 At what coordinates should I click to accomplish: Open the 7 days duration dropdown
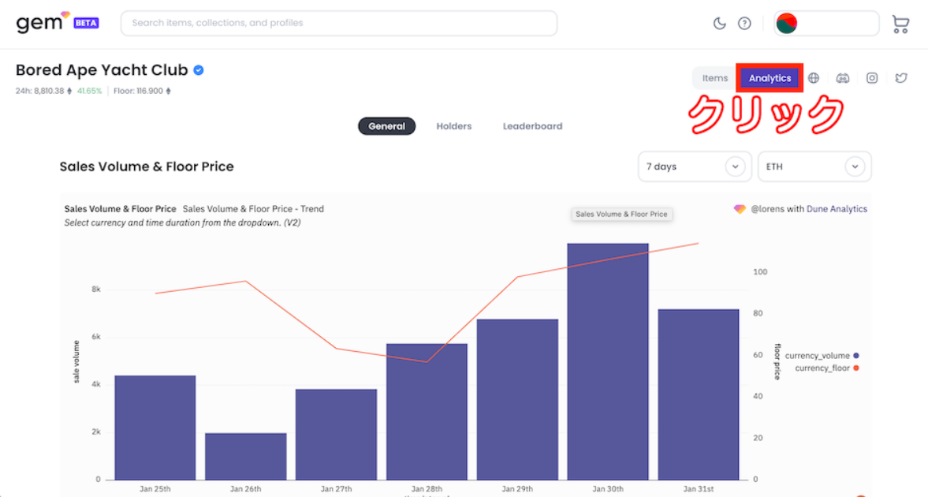point(694,167)
